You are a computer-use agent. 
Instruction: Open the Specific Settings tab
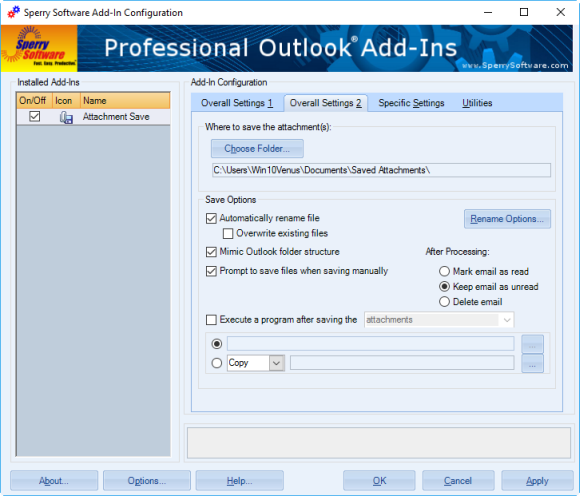click(x=411, y=103)
